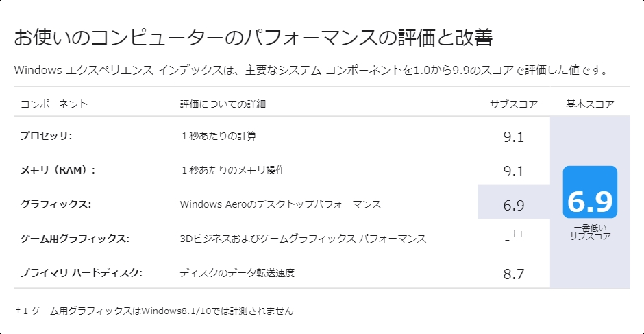Viewport: 644px width, 334px height.
Task: Click the 基本スコア column header
Action: [x=590, y=104]
